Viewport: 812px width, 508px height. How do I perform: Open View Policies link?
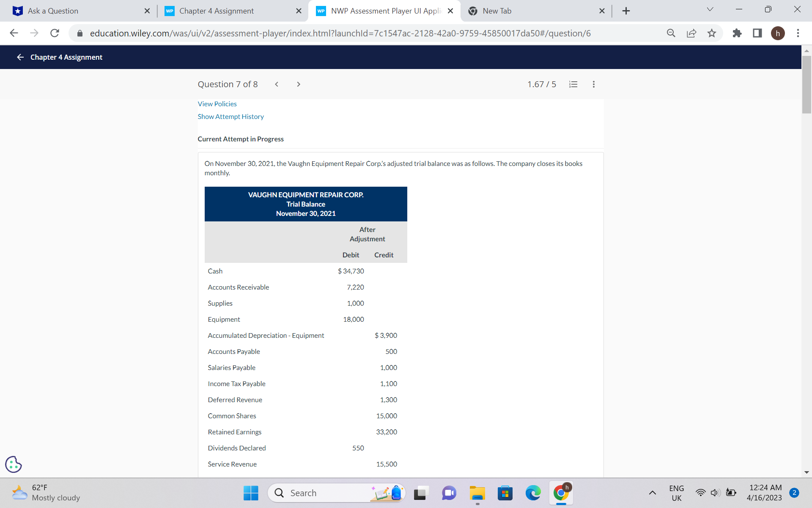coord(217,104)
